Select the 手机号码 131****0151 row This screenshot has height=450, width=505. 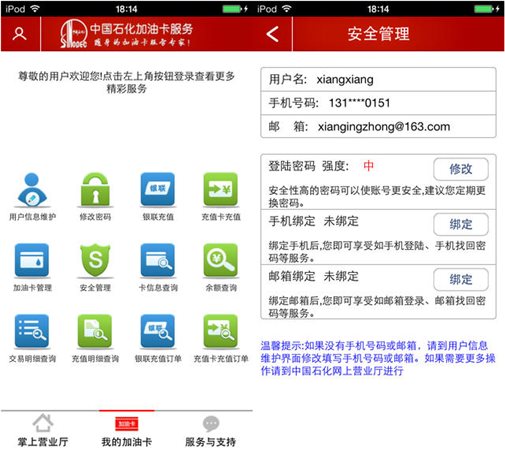[378, 103]
